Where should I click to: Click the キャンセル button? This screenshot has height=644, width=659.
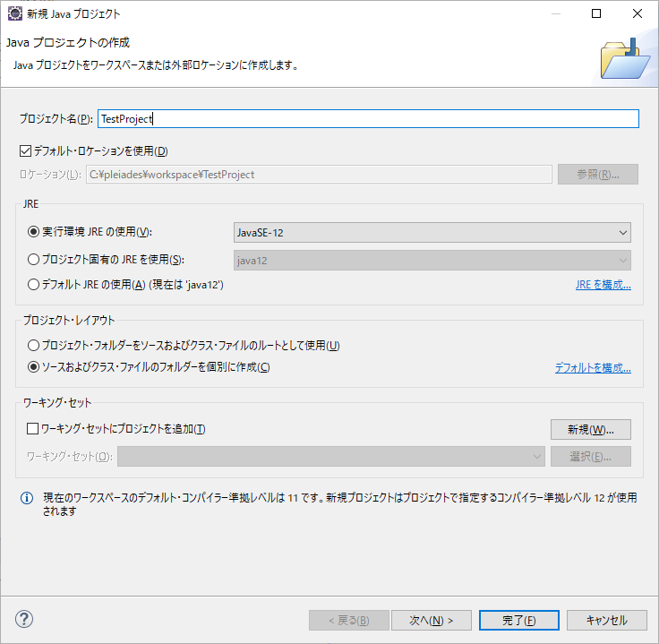click(606, 621)
